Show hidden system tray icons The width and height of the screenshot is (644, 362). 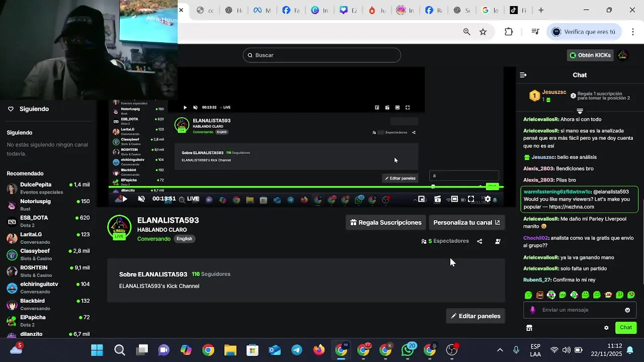(x=500, y=350)
